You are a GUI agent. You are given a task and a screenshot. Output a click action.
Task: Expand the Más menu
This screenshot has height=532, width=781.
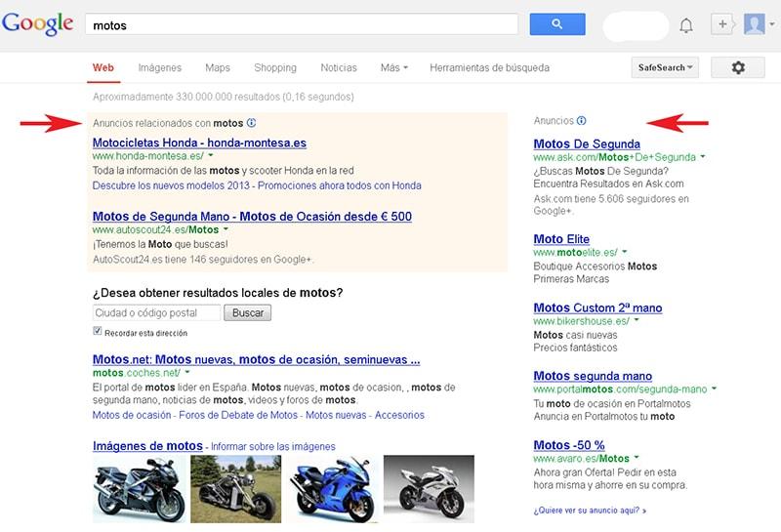(x=394, y=67)
